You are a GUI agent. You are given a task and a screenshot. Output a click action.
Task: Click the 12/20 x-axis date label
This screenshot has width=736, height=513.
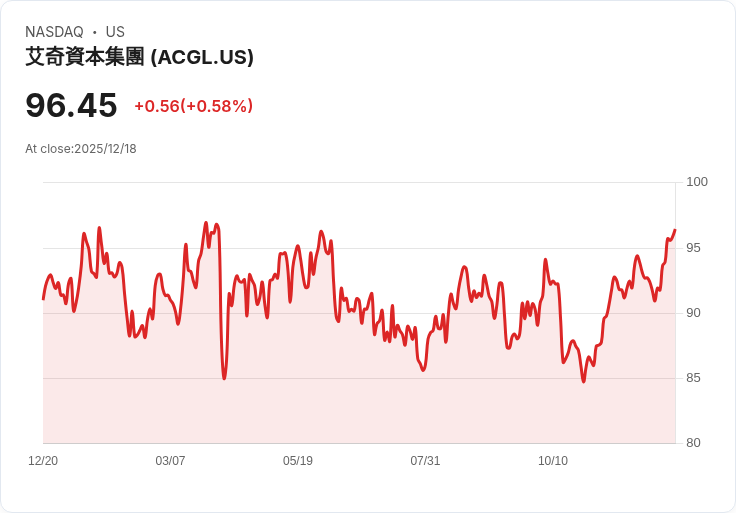(43, 461)
